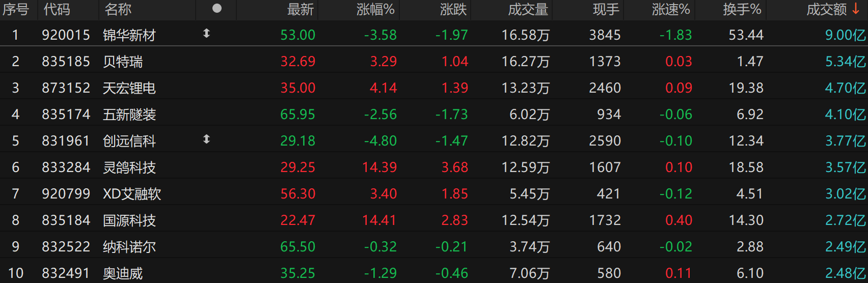
Task: Sort the list by 最新 price column
Action: tap(301, 9)
